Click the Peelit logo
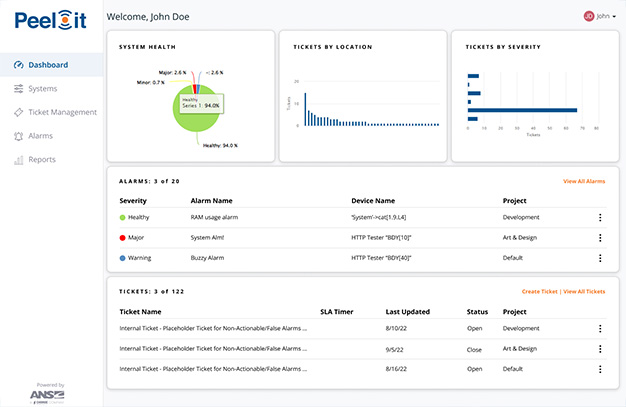Image resolution: width=626 pixels, height=407 pixels. click(x=50, y=20)
